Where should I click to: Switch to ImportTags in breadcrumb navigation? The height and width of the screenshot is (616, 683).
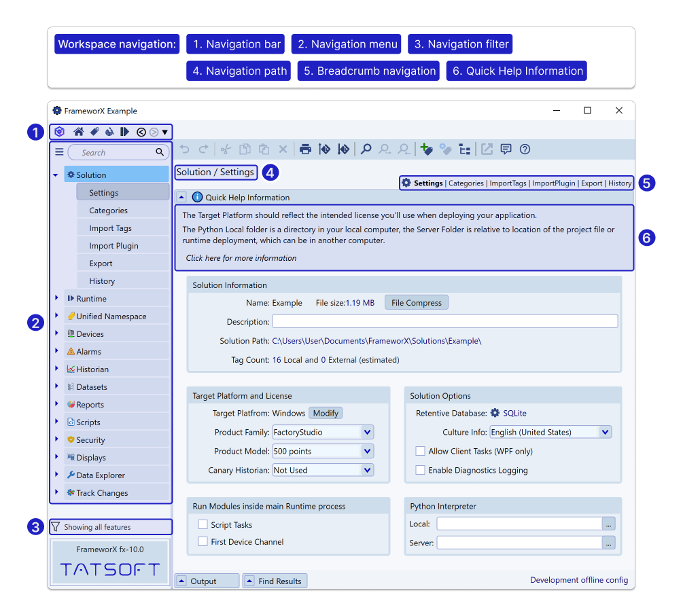tap(508, 183)
